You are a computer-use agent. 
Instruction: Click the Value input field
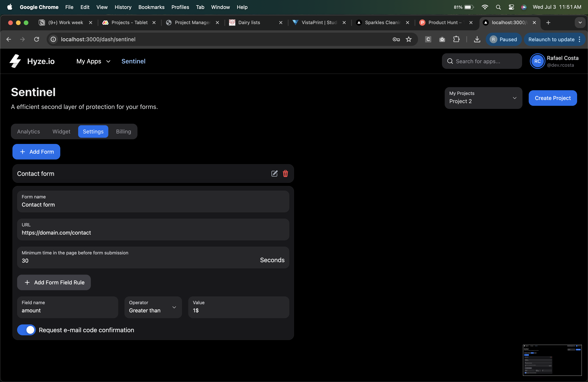238,307
